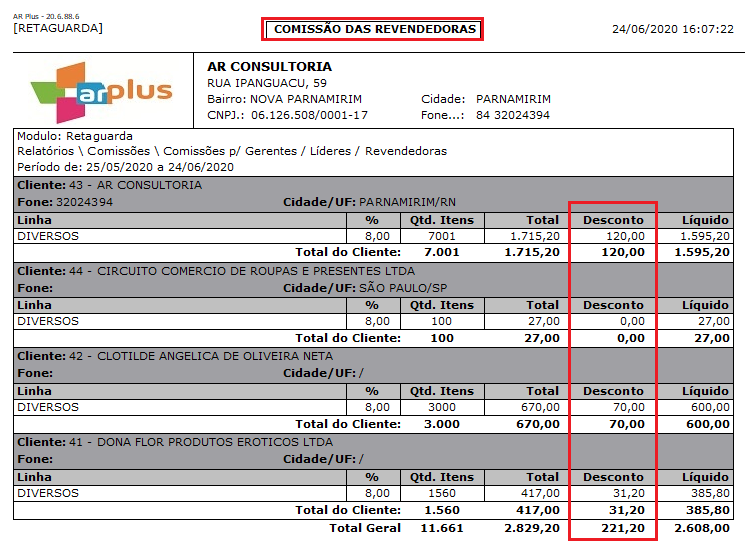Click bold Total do Cliente Líquido 600,00
The width and height of the screenshot is (745, 555).
pyautogui.click(x=708, y=424)
